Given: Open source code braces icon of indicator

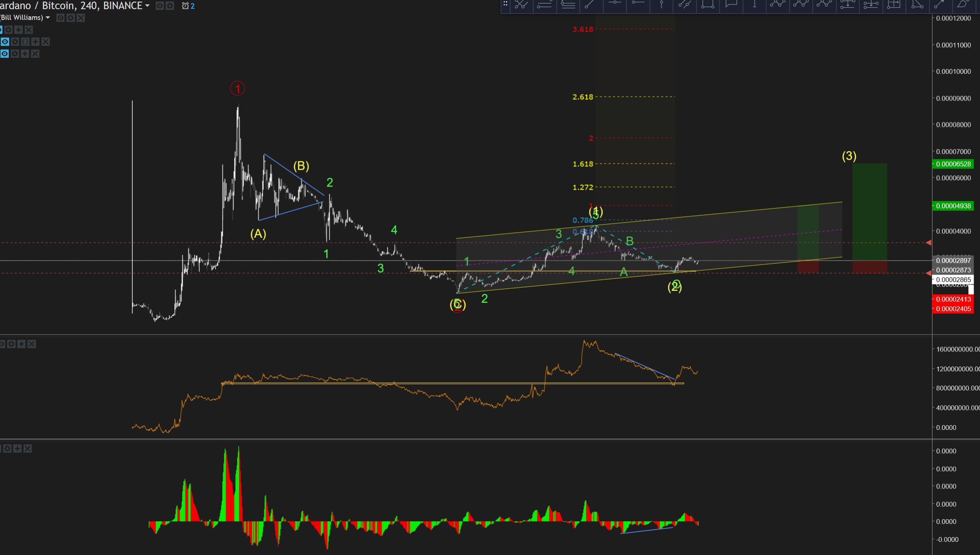Looking at the screenshot, I should (25, 41).
